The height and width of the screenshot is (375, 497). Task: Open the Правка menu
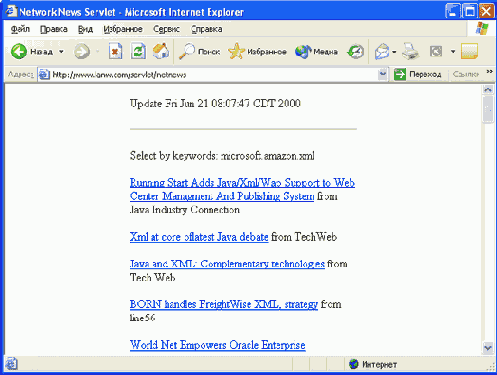tap(54, 29)
